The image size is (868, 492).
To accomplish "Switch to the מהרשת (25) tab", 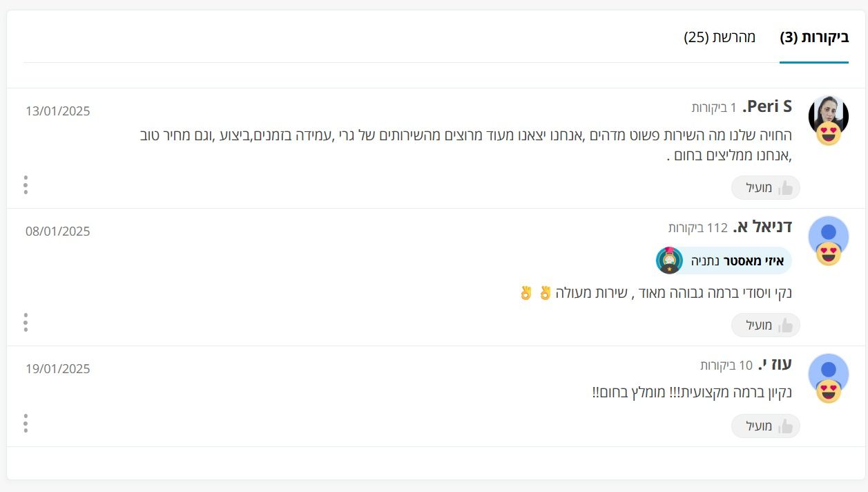I will coord(720,37).
